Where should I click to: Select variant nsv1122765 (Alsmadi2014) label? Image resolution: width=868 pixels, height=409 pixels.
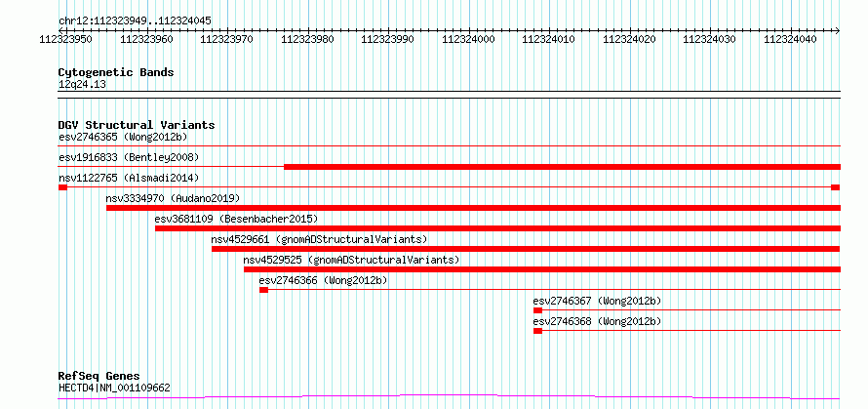tap(129, 178)
